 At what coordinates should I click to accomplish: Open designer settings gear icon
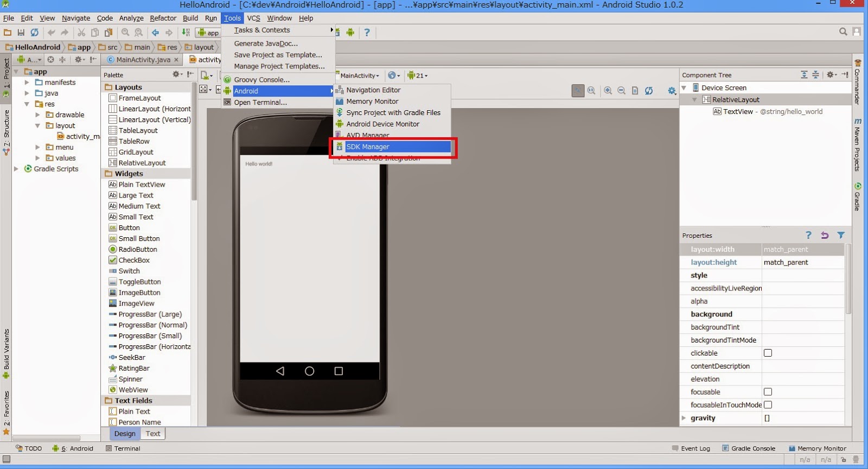672,91
